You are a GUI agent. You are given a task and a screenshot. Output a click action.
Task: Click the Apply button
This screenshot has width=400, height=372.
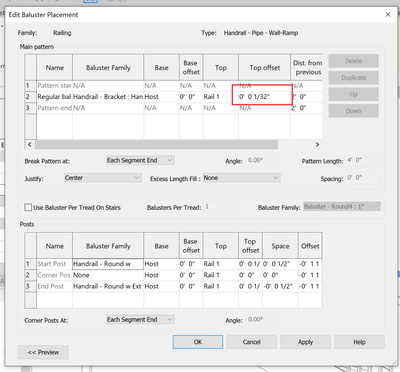[305, 342]
